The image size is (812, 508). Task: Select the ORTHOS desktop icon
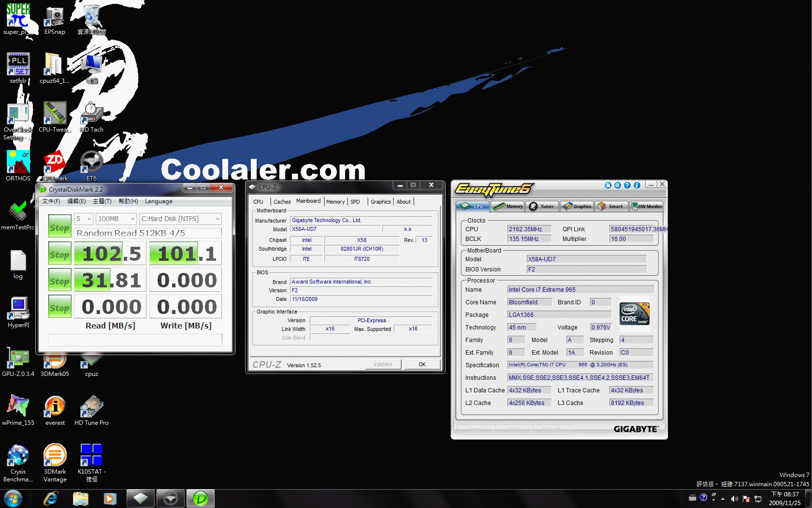[18, 165]
